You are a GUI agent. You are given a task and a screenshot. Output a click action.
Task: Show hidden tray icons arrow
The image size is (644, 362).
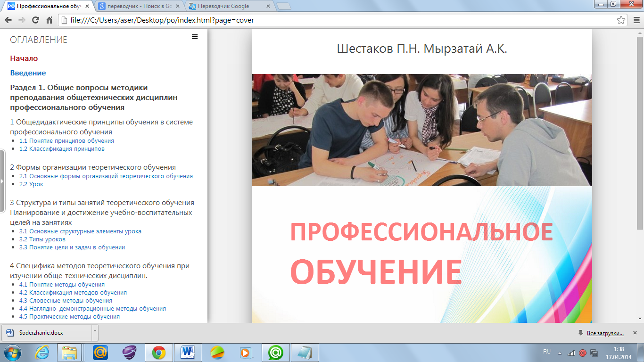point(560,353)
